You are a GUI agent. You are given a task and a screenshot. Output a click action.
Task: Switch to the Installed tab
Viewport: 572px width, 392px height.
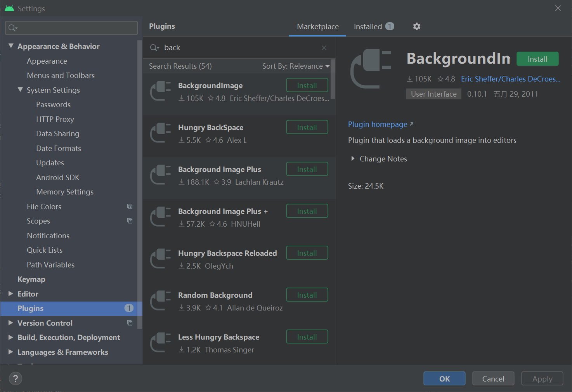368,26
